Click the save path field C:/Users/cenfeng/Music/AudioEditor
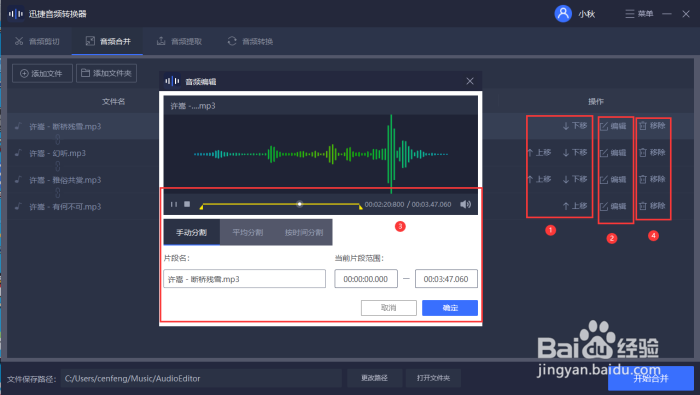 click(201, 378)
